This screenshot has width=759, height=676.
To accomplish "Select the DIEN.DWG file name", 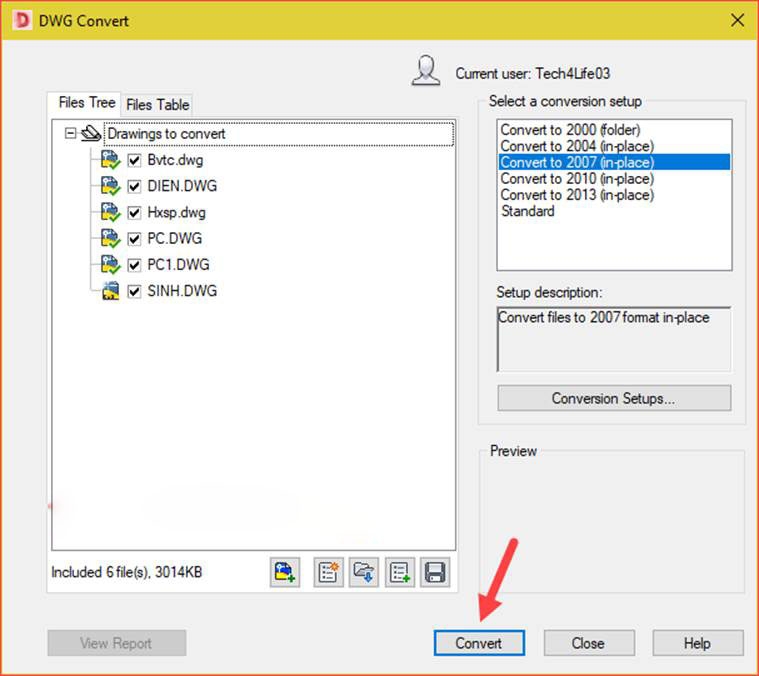I will pyautogui.click(x=182, y=186).
